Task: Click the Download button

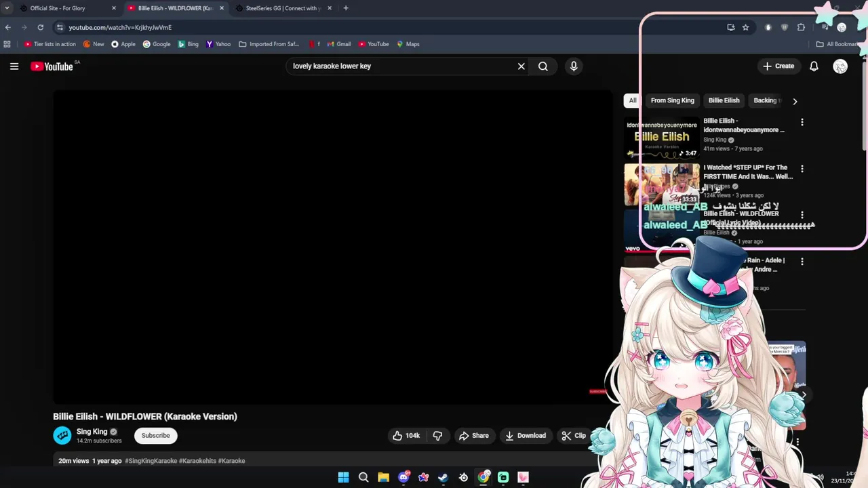Action: pos(526,436)
